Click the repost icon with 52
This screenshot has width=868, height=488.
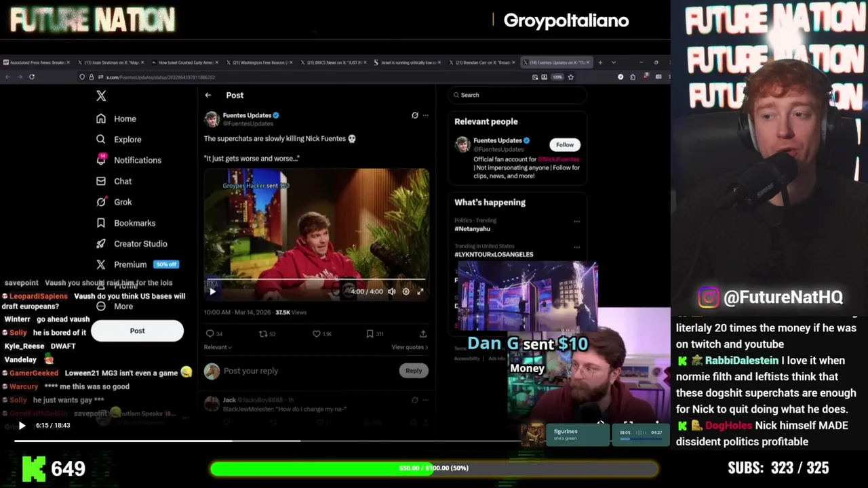263,333
